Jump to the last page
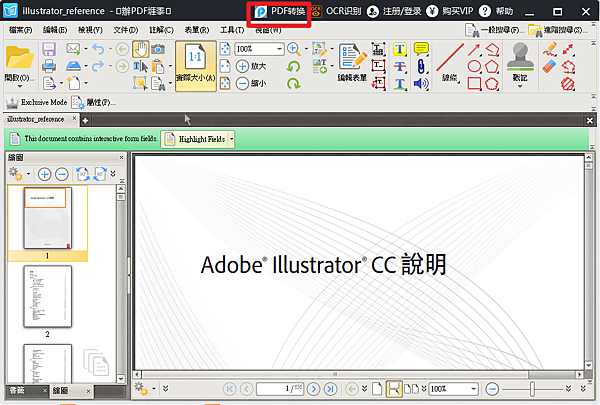 pos(330,389)
